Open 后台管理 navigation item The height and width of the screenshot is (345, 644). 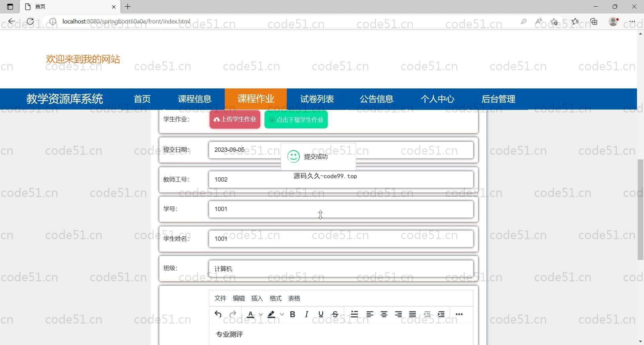pyautogui.click(x=498, y=99)
